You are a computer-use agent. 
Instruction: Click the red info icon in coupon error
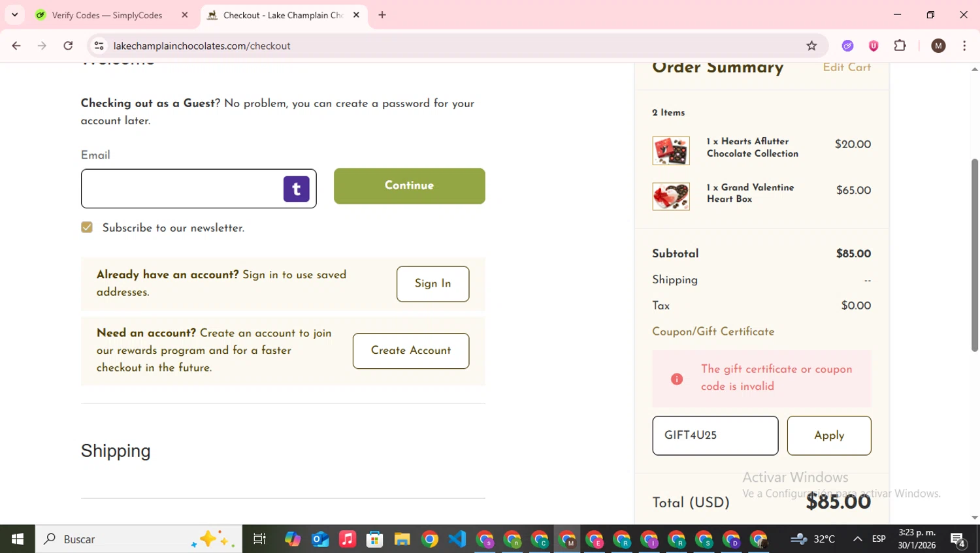point(677,379)
